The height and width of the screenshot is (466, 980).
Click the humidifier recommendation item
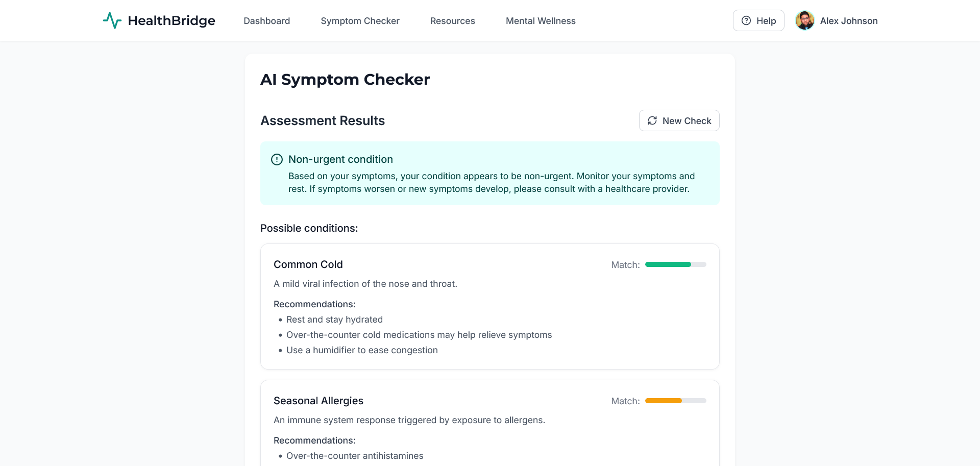point(362,350)
